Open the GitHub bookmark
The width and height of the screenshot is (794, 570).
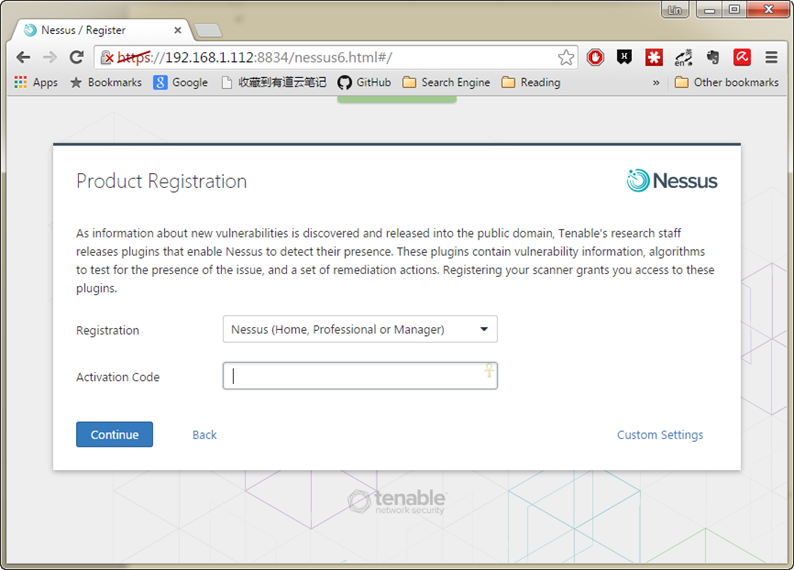[365, 83]
